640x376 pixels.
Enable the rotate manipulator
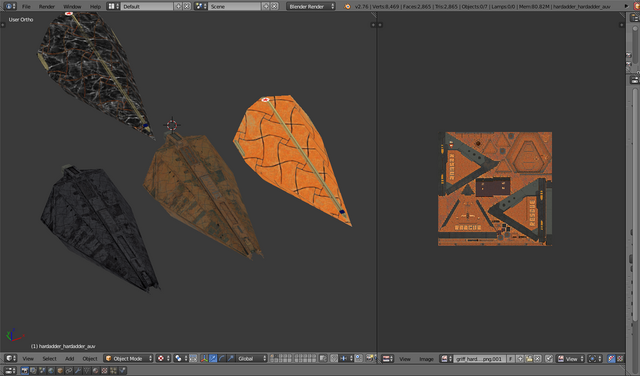click(x=222, y=358)
